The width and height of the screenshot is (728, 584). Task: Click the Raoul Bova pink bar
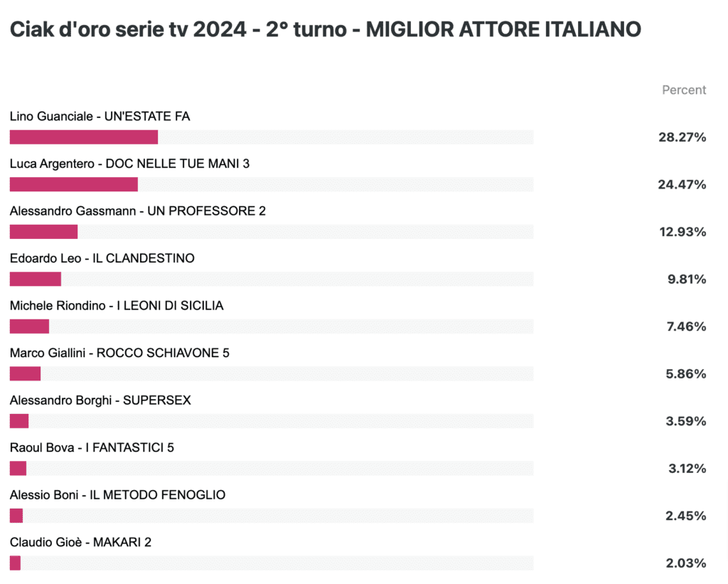(18, 468)
